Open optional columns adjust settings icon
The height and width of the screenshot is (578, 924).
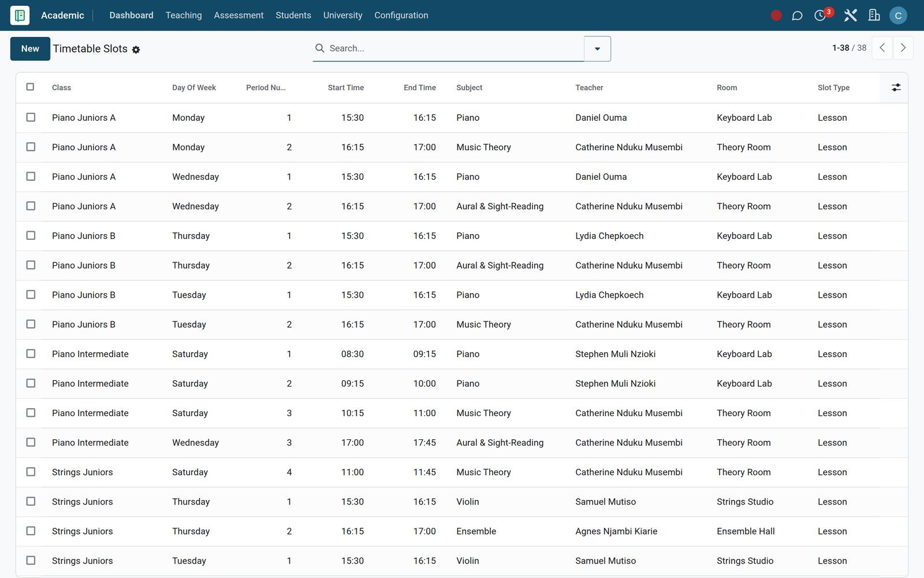point(896,87)
